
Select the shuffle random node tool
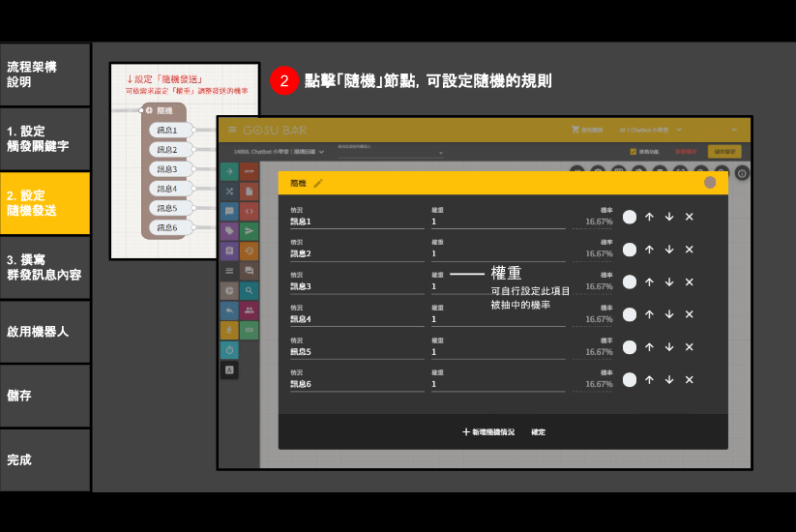(x=229, y=192)
